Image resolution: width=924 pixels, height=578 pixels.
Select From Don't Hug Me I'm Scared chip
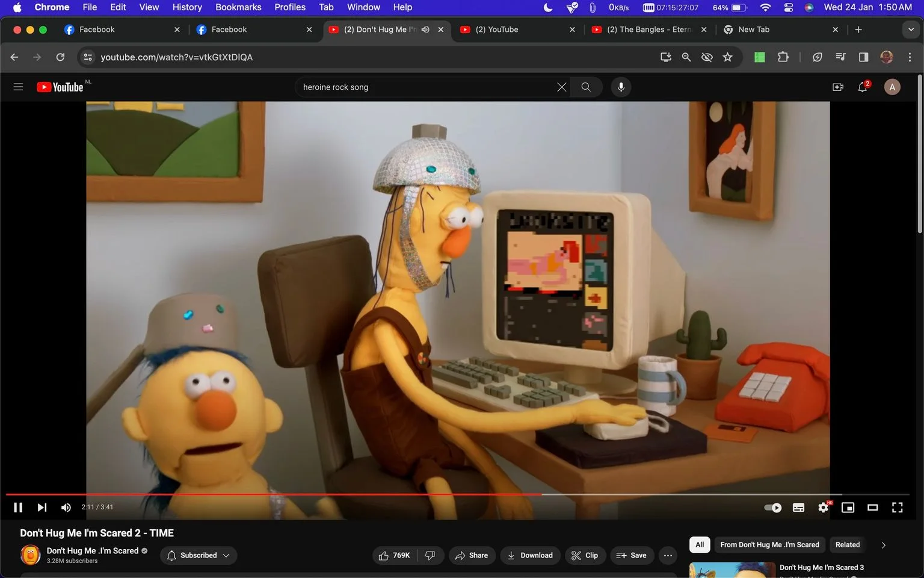coord(769,545)
